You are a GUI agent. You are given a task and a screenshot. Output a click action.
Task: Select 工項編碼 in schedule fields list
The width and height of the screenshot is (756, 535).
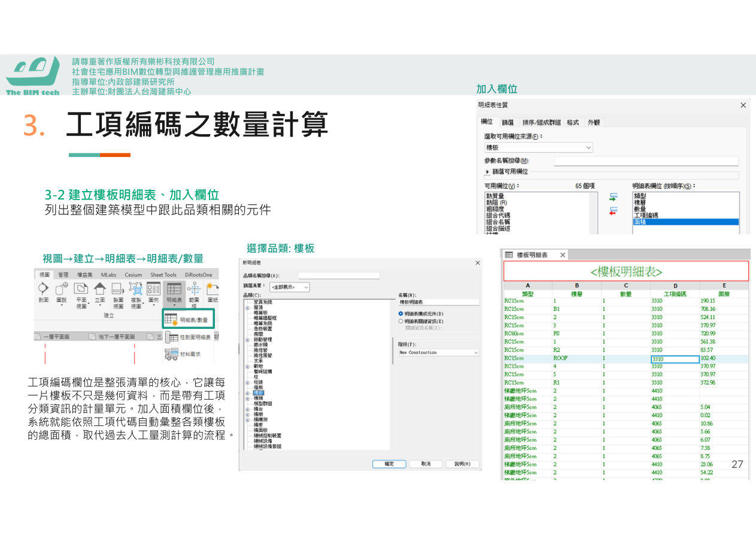click(646, 215)
